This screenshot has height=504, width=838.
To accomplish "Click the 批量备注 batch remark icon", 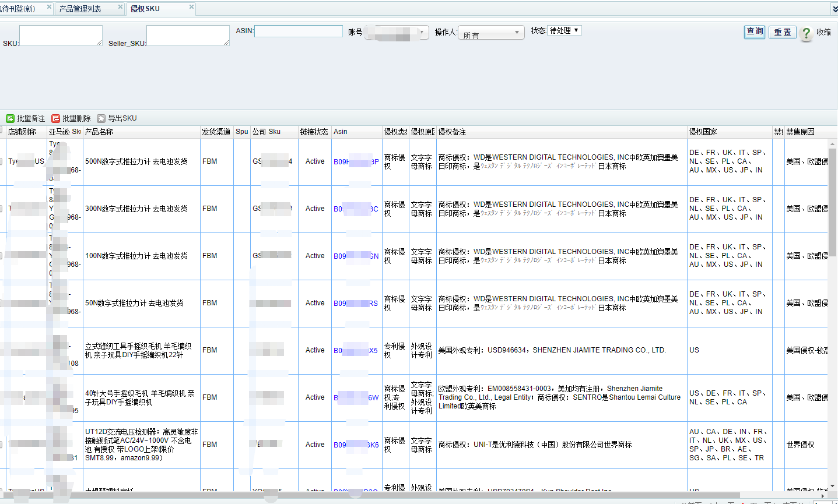I will point(10,118).
